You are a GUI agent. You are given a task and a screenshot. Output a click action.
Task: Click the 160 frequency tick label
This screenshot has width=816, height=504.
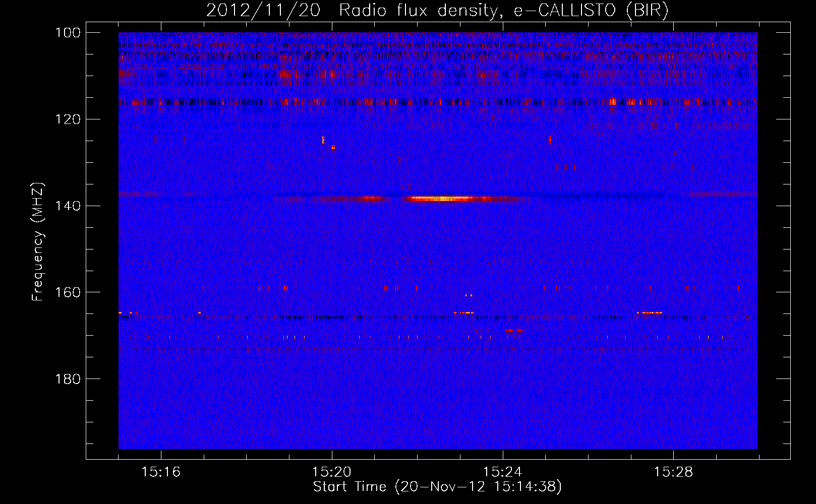pyautogui.click(x=67, y=292)
